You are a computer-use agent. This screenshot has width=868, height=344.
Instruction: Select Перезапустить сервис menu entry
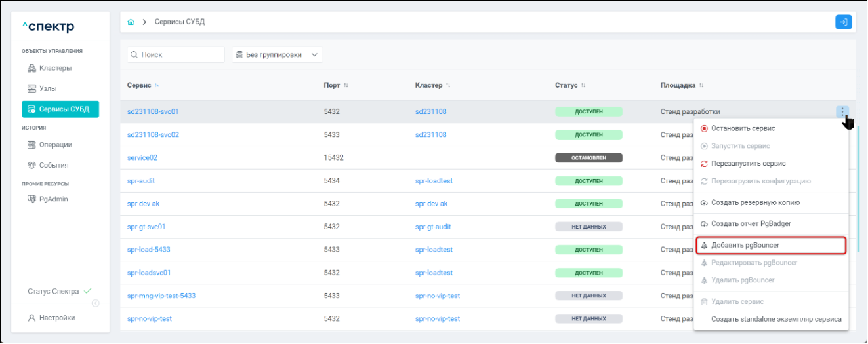coord(748,163)
